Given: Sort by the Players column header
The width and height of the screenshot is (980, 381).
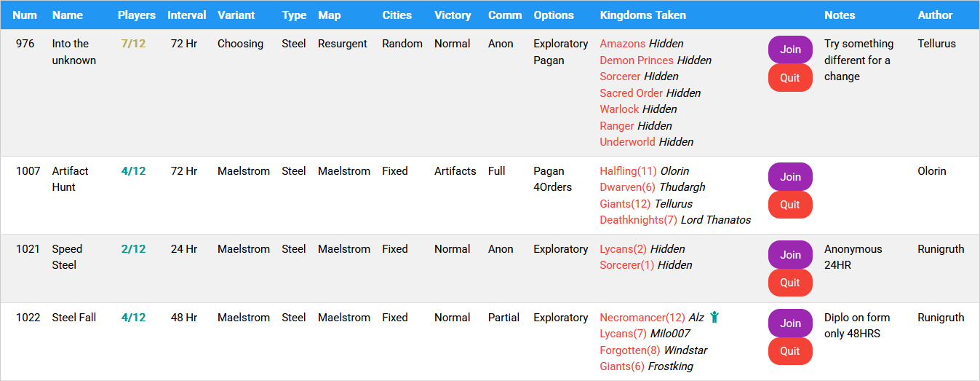Looking at the screenshot, I should tap(137, 15).
